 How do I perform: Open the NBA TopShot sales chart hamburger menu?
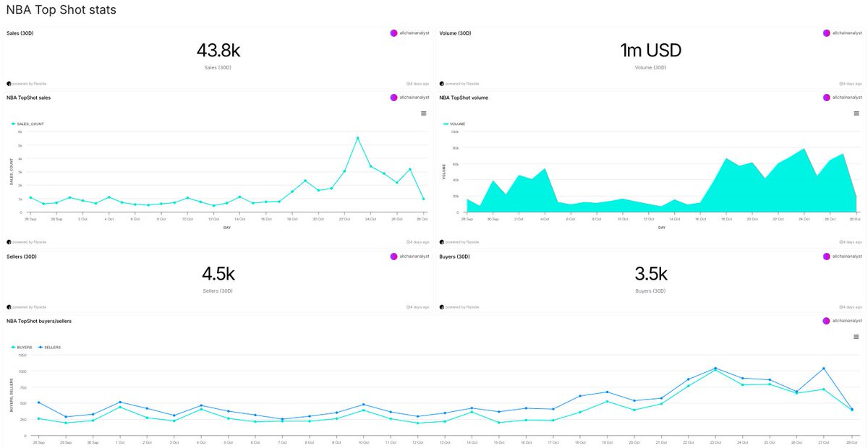(424, 113)
